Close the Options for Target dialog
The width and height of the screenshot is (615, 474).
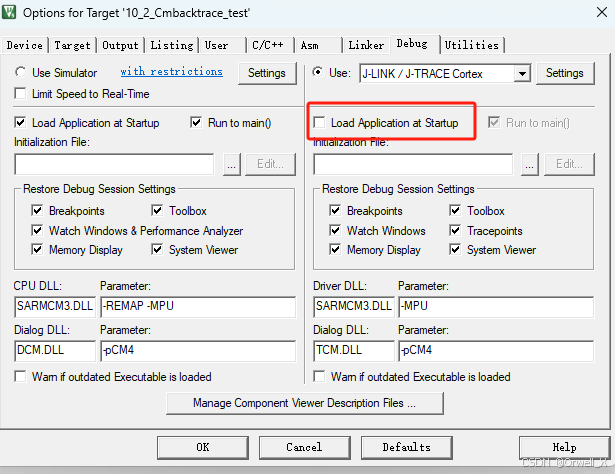[x=602, y=12]
